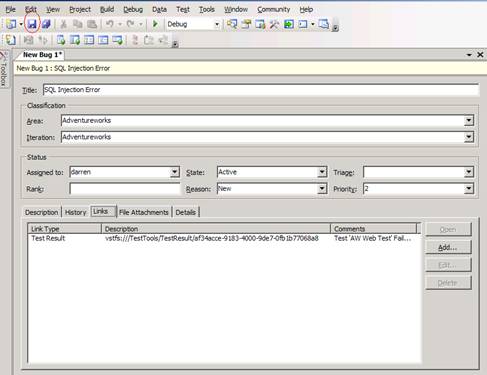Click the Paste clipboard icon

[92, 24]
